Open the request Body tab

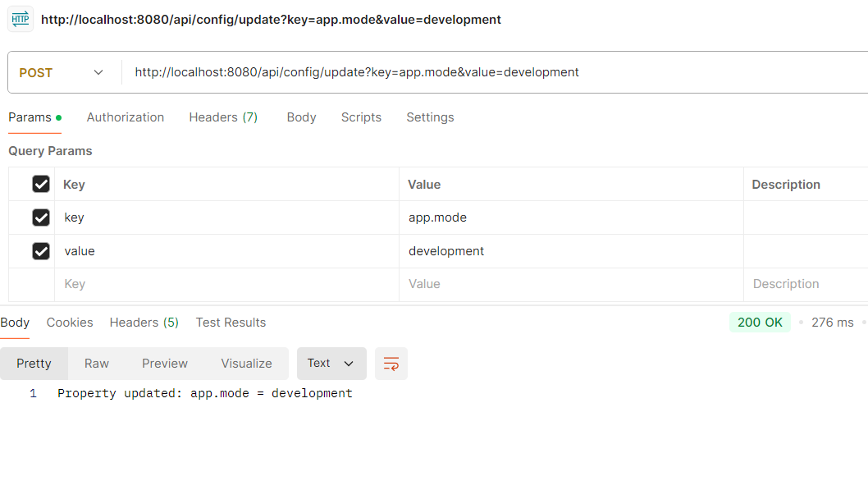(301, 117)
